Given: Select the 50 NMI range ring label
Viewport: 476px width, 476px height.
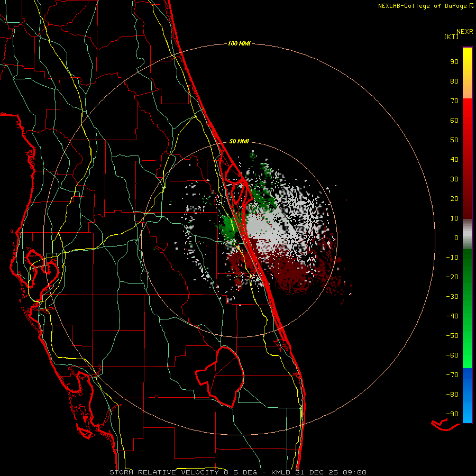Looking at the screenshot, I should [239, 141].
